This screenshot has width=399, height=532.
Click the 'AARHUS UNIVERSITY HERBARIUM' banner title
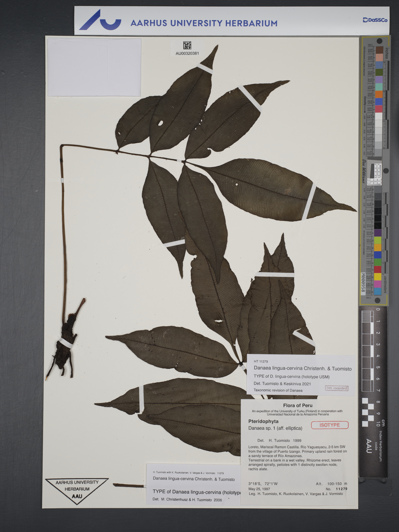(x=204, y=23)
